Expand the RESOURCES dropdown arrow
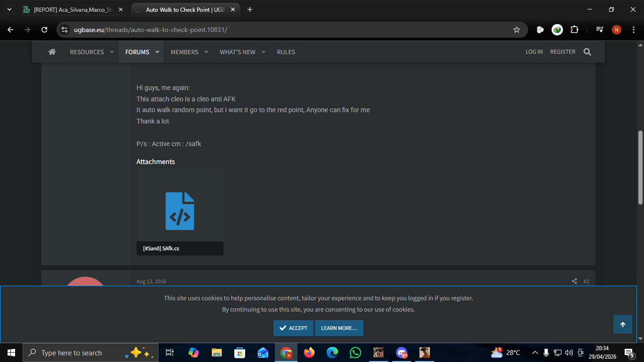 [112, 52]
